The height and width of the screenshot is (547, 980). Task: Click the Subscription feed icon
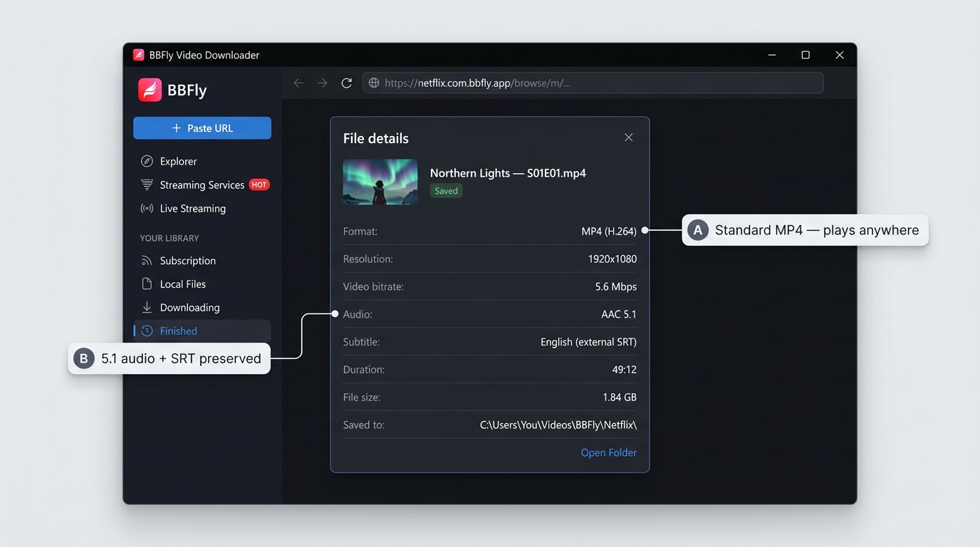point(147,261)
